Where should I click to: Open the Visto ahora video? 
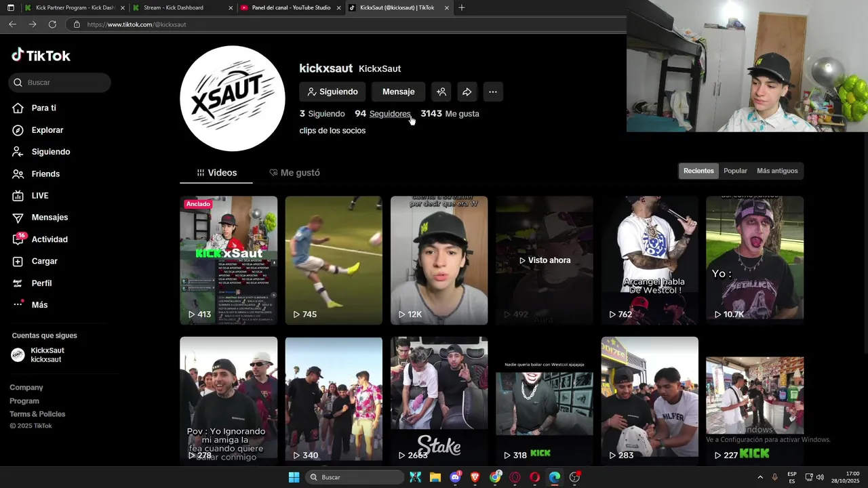tap(545, 261)
